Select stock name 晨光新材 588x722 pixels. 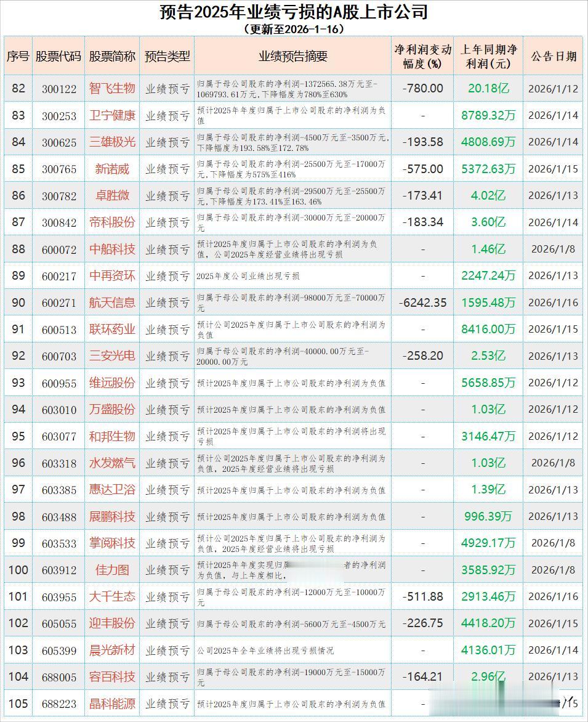coord(112,650)
